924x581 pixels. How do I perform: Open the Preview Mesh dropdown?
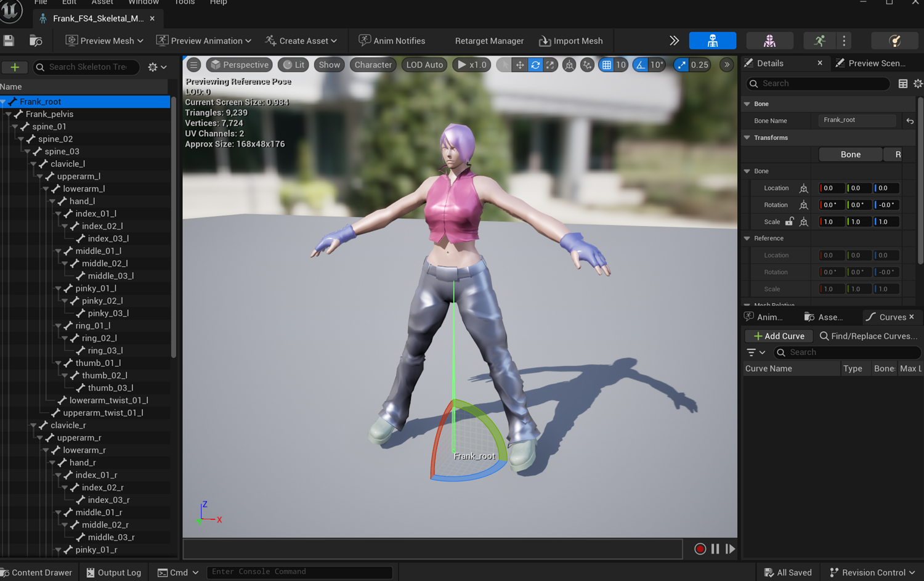105,41
